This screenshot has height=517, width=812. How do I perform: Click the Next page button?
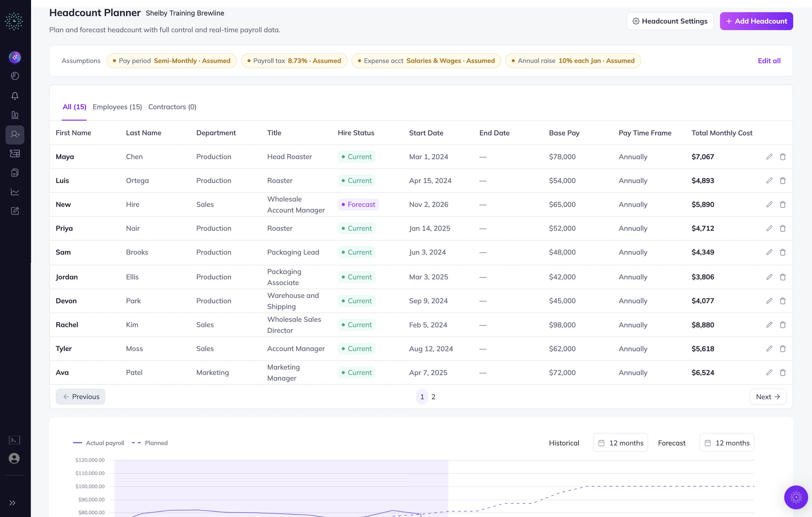point(768,397)
